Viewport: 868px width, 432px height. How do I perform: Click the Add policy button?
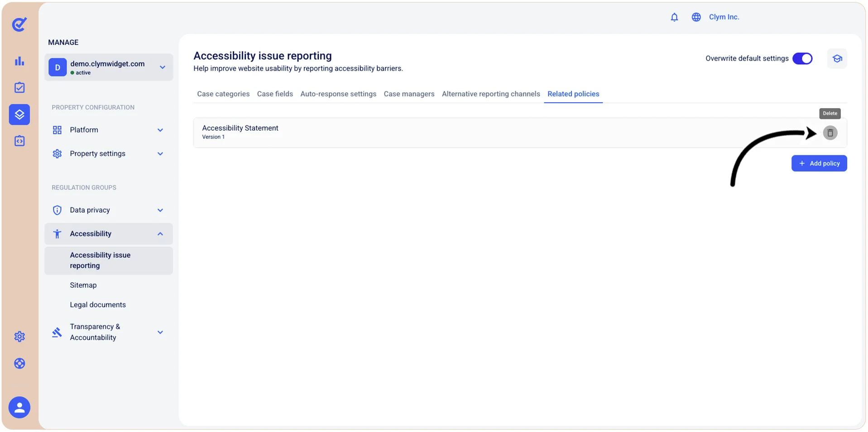tap(819, 163)
